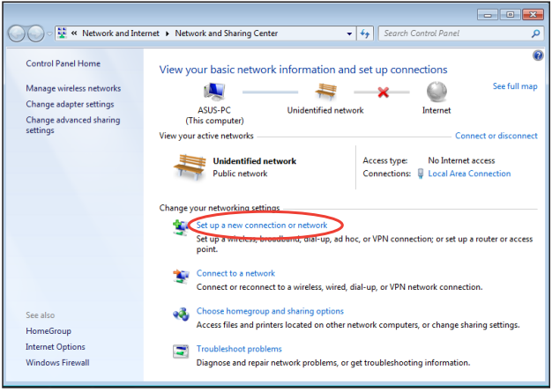Open Change advanced sharing settings
Screen dimensions: 552x392
click(73, 125)
